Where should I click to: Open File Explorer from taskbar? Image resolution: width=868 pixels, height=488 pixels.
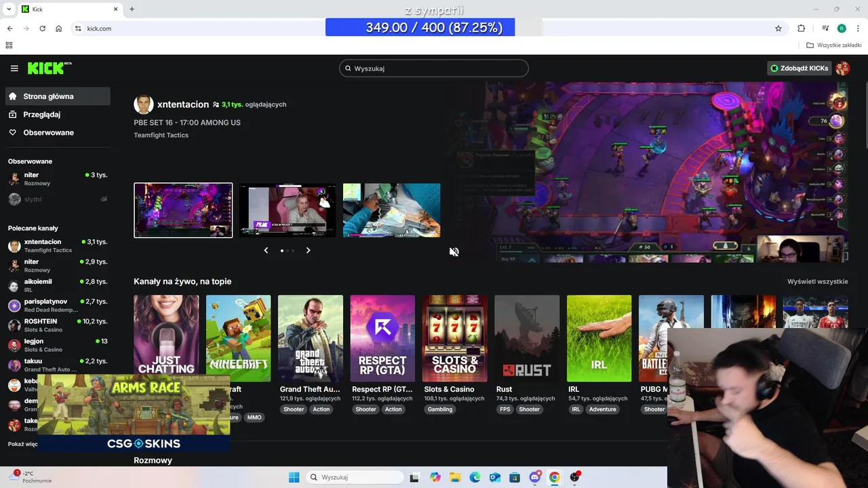click(455, 477)
